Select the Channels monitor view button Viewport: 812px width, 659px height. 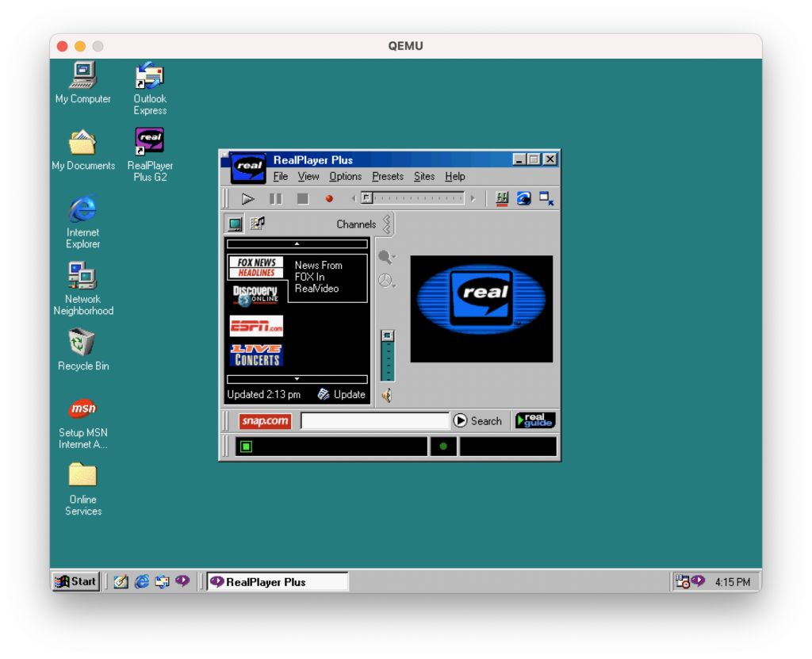(235, 224)
